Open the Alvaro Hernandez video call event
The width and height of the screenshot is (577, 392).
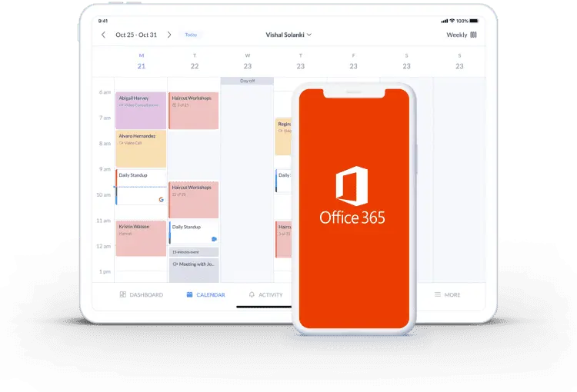141,148
